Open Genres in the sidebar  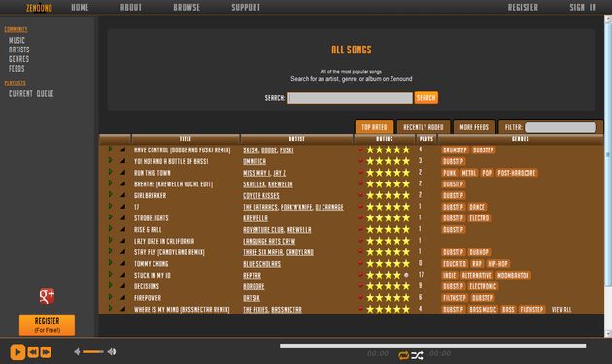pyautogui.click(x=19, y=59)
